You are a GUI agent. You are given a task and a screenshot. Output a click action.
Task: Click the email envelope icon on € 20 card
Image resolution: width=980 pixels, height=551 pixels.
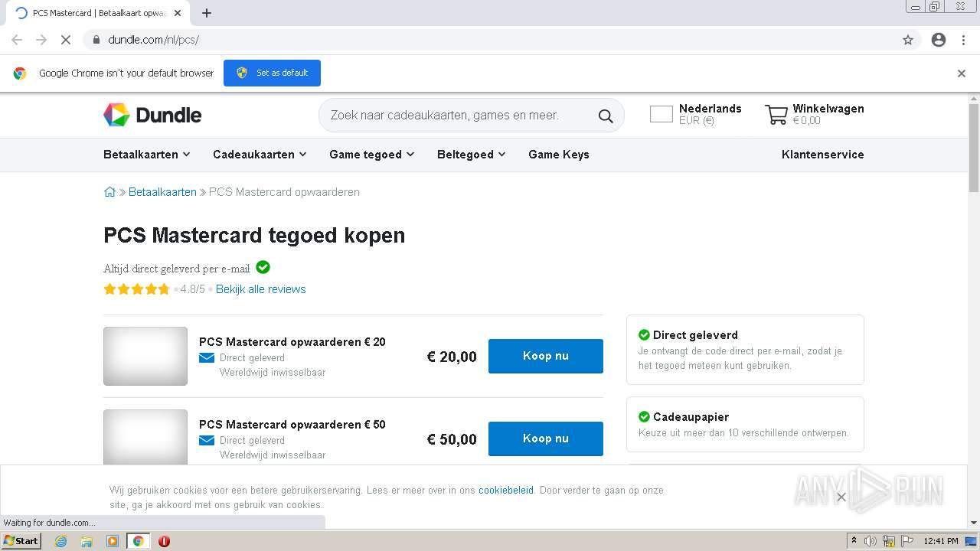point(207,358)
